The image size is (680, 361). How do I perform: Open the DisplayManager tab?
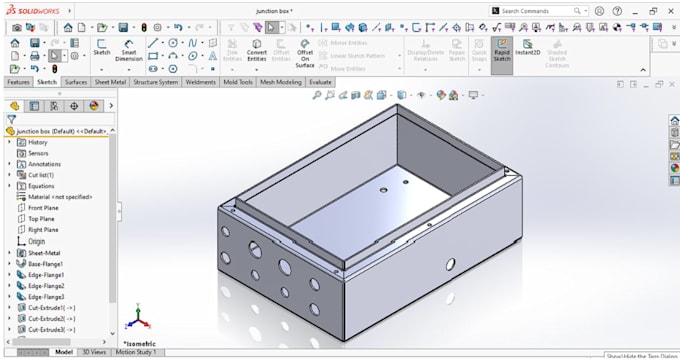point(94,106)
